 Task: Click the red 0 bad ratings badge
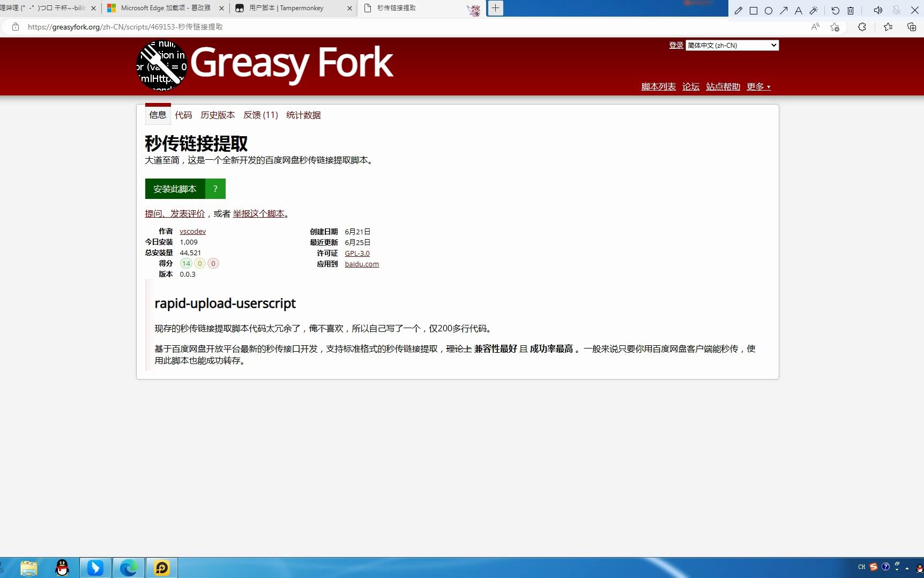point(213,263)
